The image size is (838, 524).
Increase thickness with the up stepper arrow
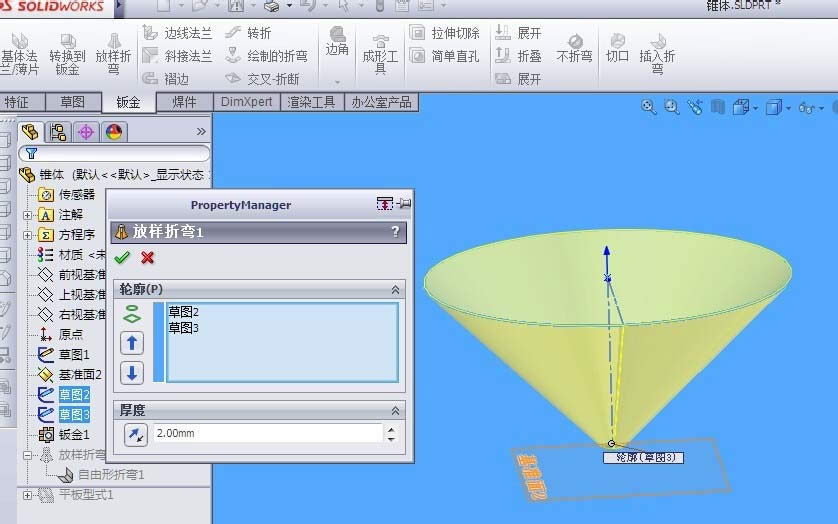(x=391, y=429)
